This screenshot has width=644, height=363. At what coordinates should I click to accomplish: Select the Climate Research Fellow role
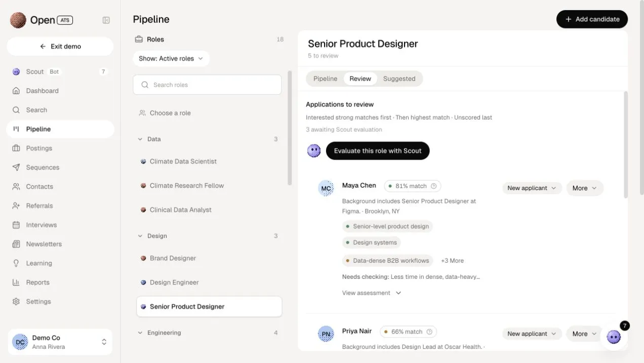click(x=209, y=186)
